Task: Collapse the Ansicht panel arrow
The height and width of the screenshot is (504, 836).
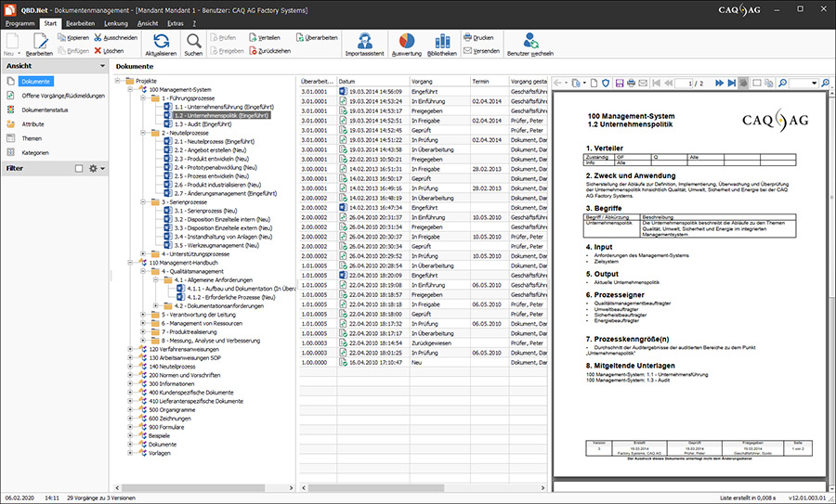Action: click(x=100, y=67)
